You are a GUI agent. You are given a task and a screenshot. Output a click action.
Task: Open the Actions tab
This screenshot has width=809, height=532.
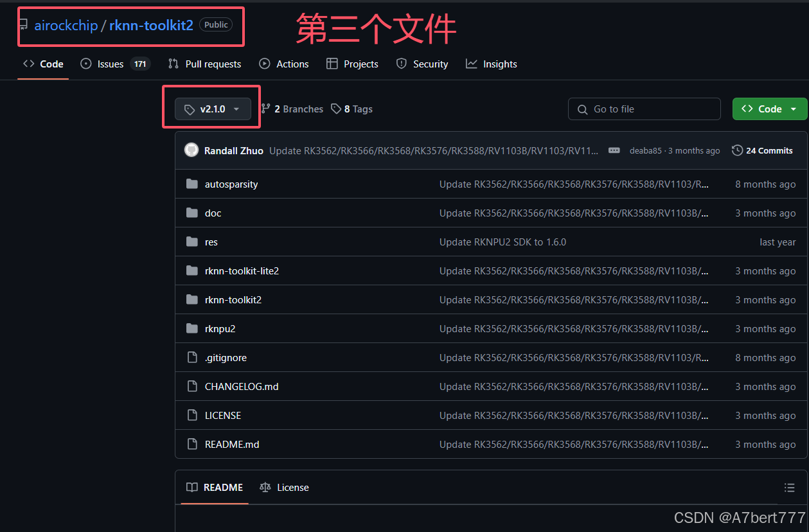click(283, 64)
